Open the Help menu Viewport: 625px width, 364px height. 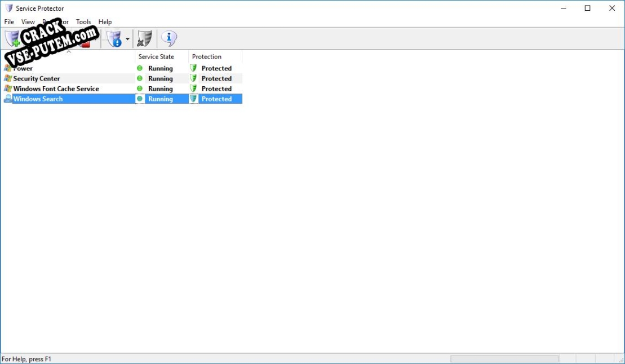click(105, 22)
